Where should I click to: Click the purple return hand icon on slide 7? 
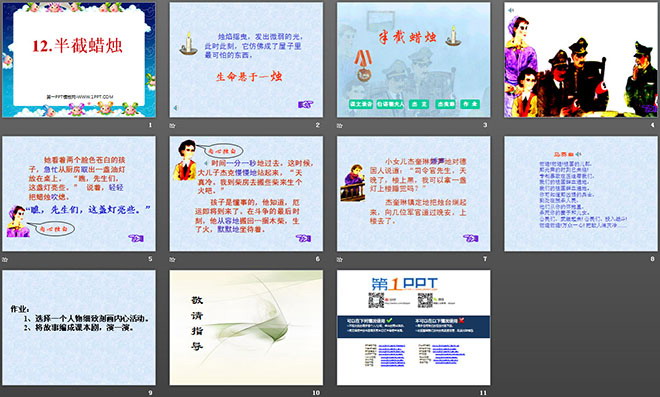point(471,238)
